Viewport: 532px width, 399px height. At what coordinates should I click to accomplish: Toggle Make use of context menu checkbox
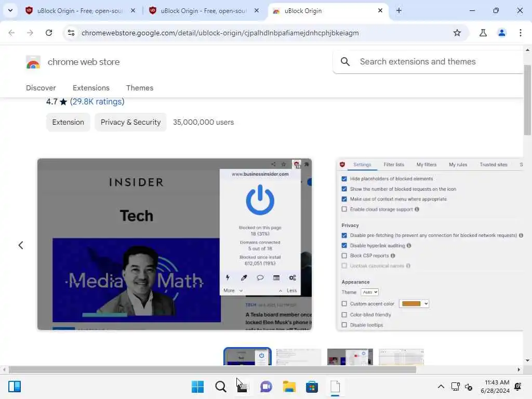tap(344, 199)
